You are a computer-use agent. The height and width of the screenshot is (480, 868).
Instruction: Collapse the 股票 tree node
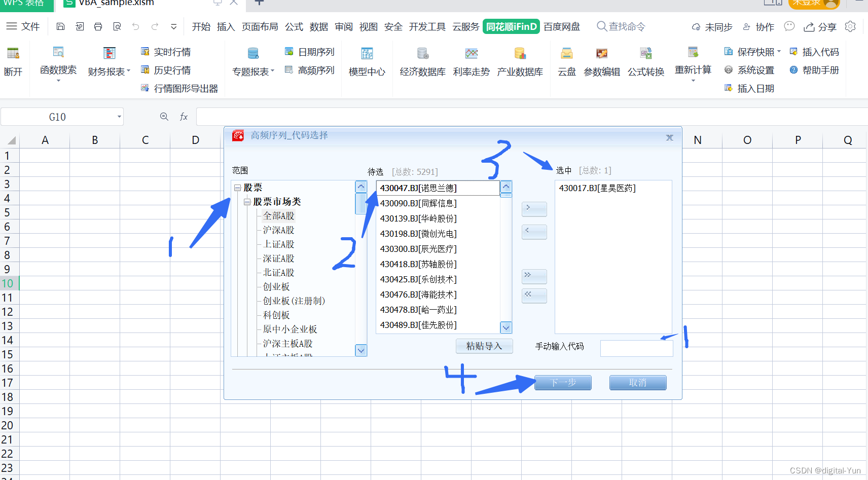237,188
